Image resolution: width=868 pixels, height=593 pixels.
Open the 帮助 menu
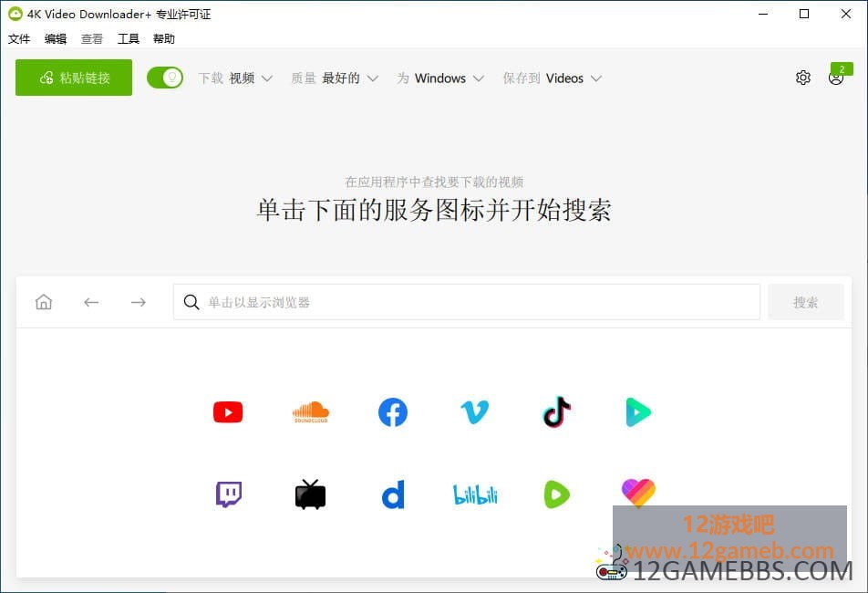click(164, 38)
